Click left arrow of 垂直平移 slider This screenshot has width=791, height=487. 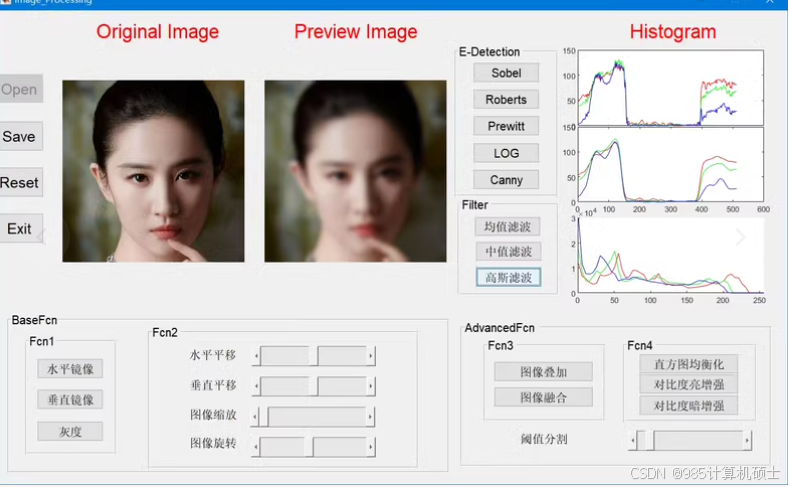[256, 386]
